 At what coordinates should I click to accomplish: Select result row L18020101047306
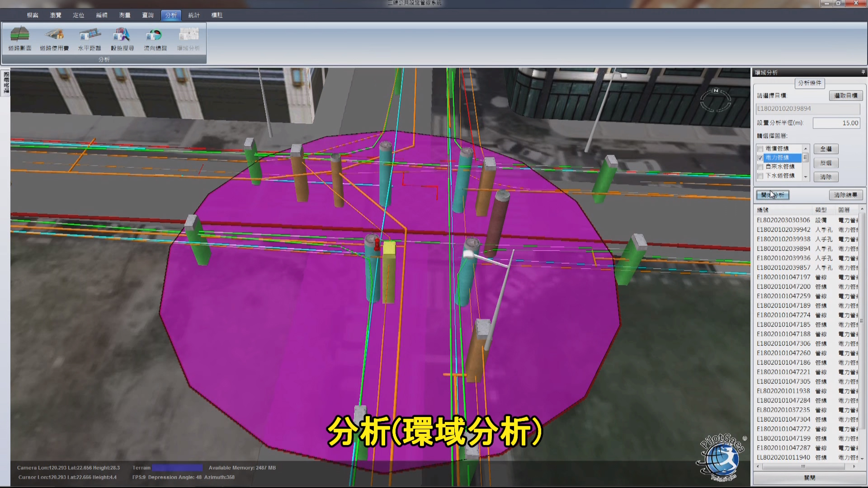point(807,343)
